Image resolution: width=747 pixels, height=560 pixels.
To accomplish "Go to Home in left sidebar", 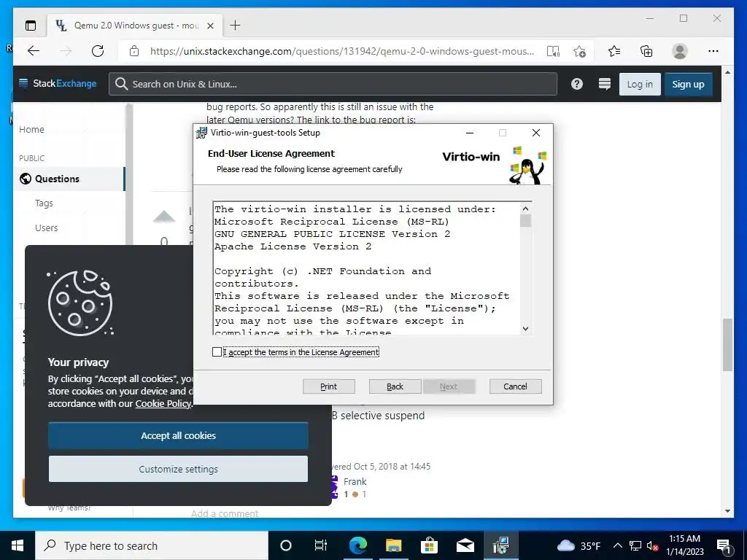I will point(31,130).
